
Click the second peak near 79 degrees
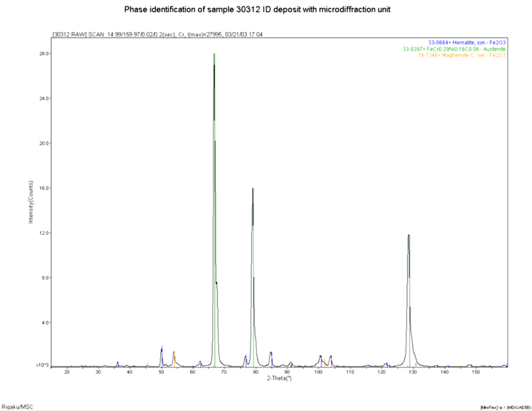[x=253, y=189]
